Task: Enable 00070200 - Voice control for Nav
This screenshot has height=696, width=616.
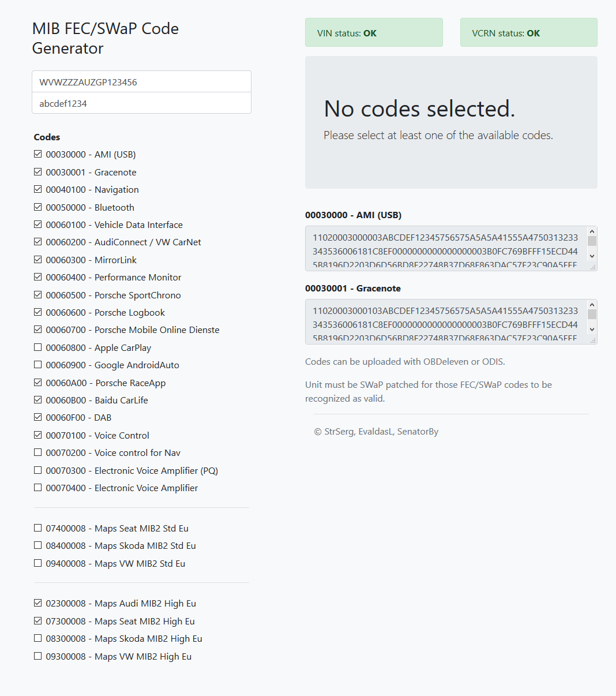Action: click(37, 452)
